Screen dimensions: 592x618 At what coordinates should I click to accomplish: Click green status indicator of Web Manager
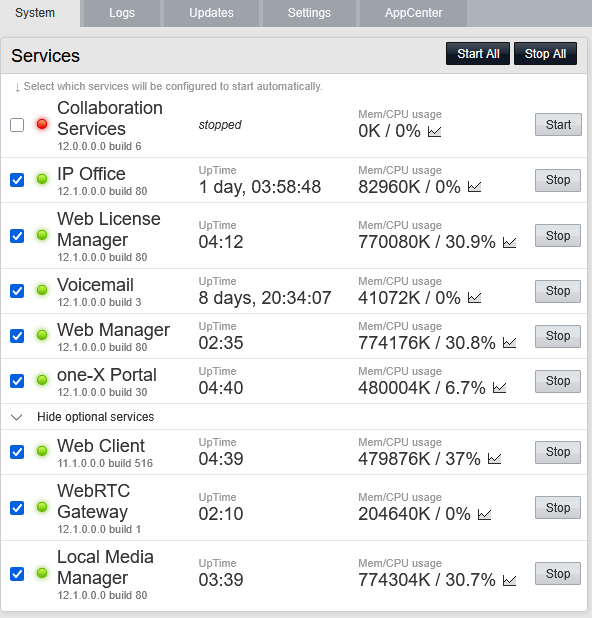point(42,335)
